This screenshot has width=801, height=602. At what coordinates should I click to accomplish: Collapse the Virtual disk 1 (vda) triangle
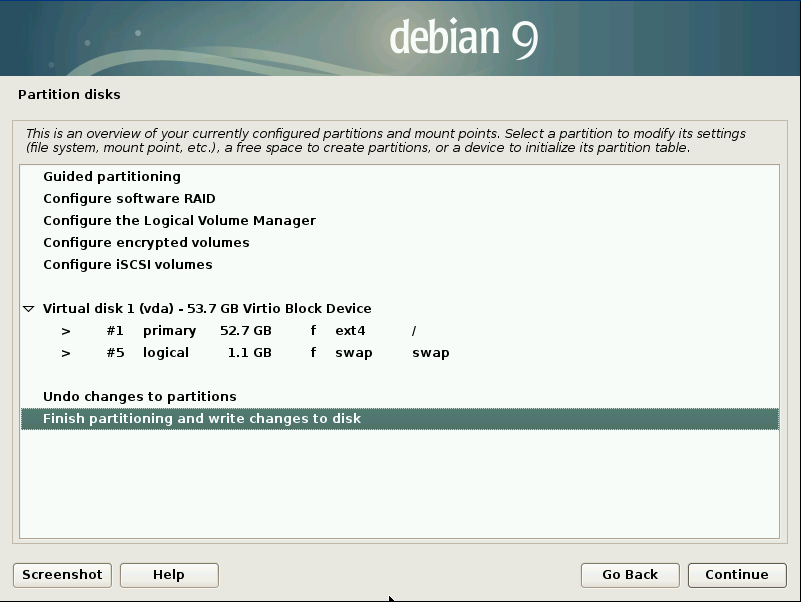(x=29, y=309)
